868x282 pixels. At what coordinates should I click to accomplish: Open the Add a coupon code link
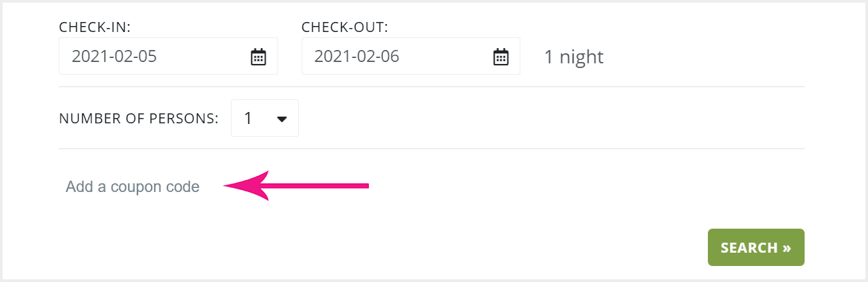pyautogui.click(x=133, y=187)
